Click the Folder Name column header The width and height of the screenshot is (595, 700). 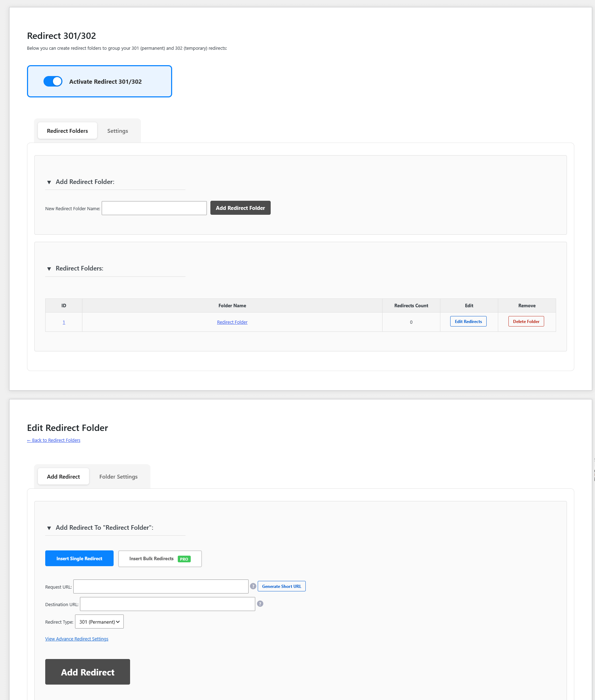[232, 306]
